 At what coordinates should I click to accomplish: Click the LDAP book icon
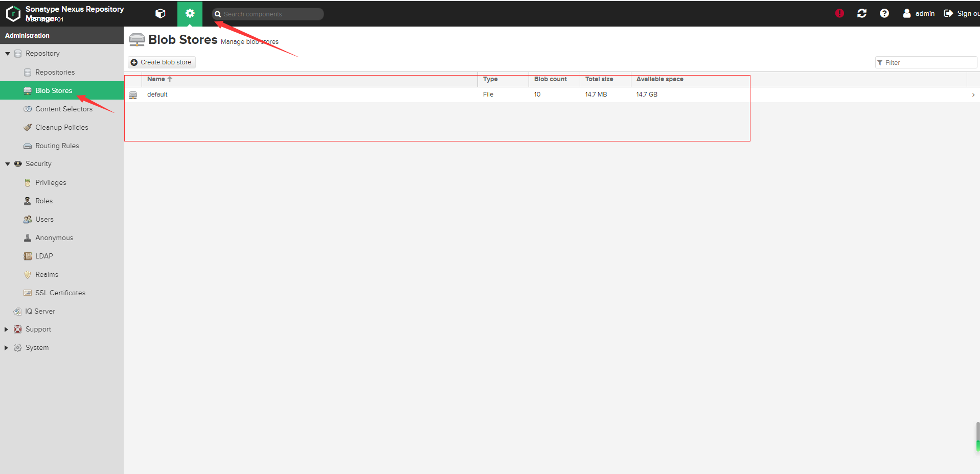pyautogui.click(x=28, y=256)
